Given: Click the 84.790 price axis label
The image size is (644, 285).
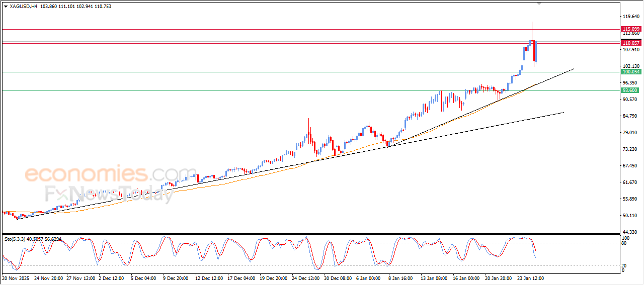Looking at the screenshot, I should pyautogui.click(x=630, y=116).
